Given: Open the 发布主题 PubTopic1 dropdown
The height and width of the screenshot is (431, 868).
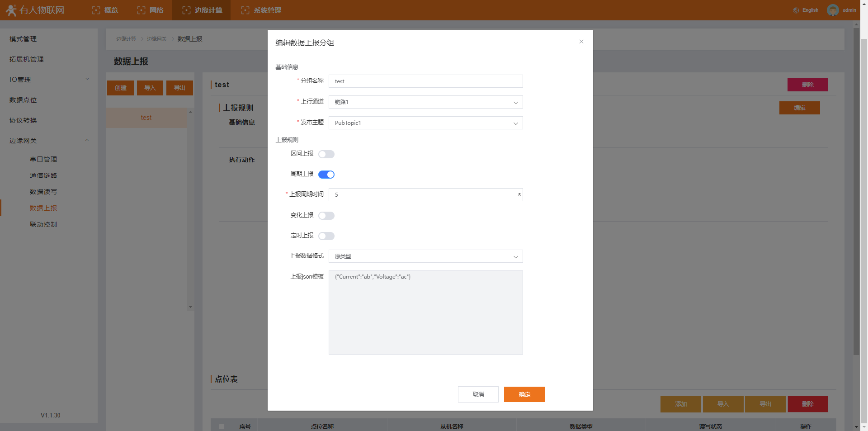Looking at the screenshot, I should 425,123.
